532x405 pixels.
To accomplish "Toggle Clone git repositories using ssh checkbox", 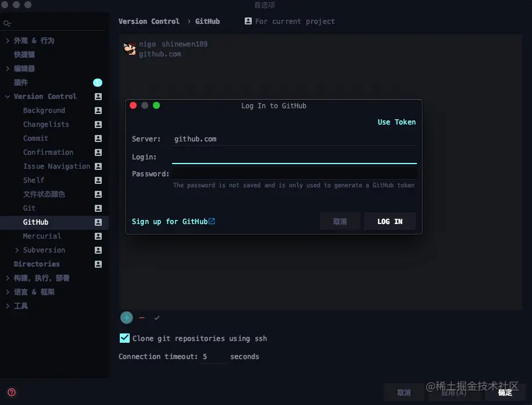I will 124,338.
